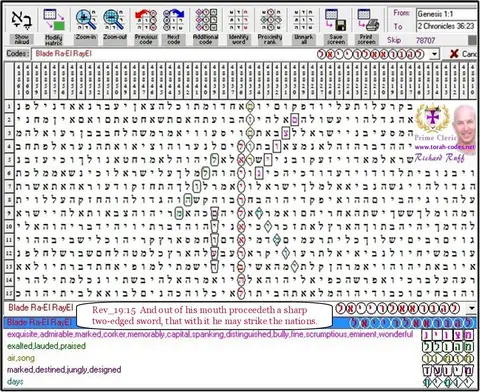Click the Zoom-in magnifier icon
Image resolution: width=480 pixels, height=392 pixels.
(x=86, y=19)
